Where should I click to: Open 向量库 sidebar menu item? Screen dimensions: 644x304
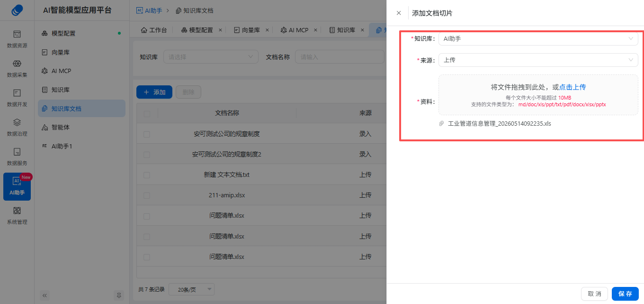(81, 52)
